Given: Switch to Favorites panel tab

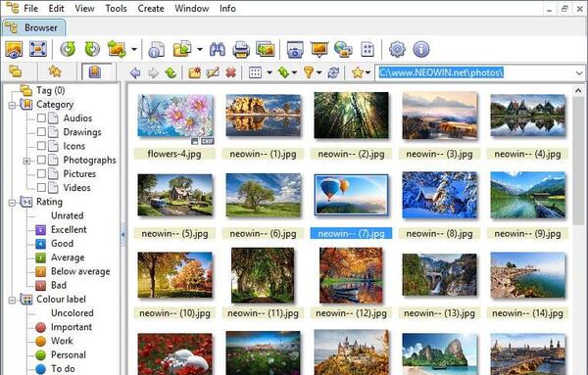Looking at the screenshot, I should coord(56,71).
